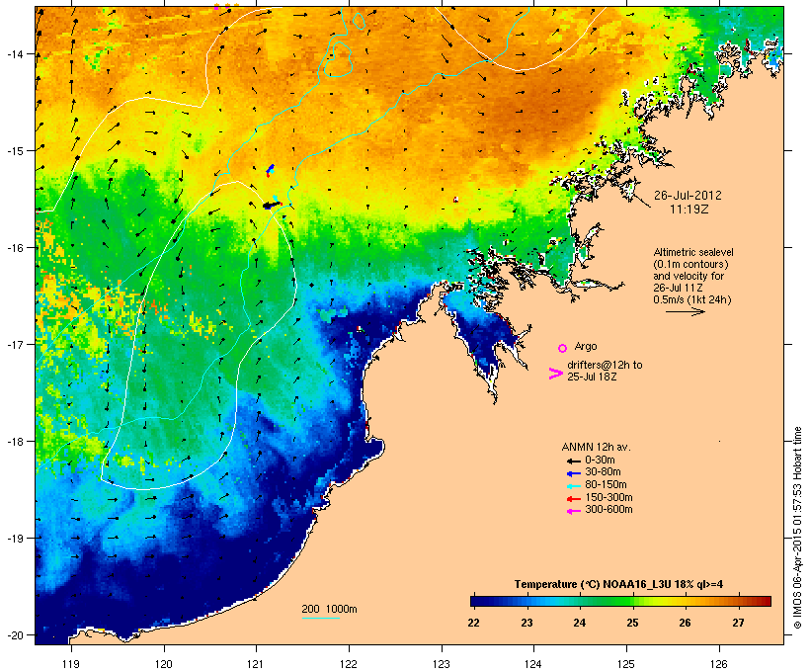Image resolution: width=810 pixels, height=672 pixels.
Task: Click the IMOS copyright timestamp text
Action: click(797, 528)
